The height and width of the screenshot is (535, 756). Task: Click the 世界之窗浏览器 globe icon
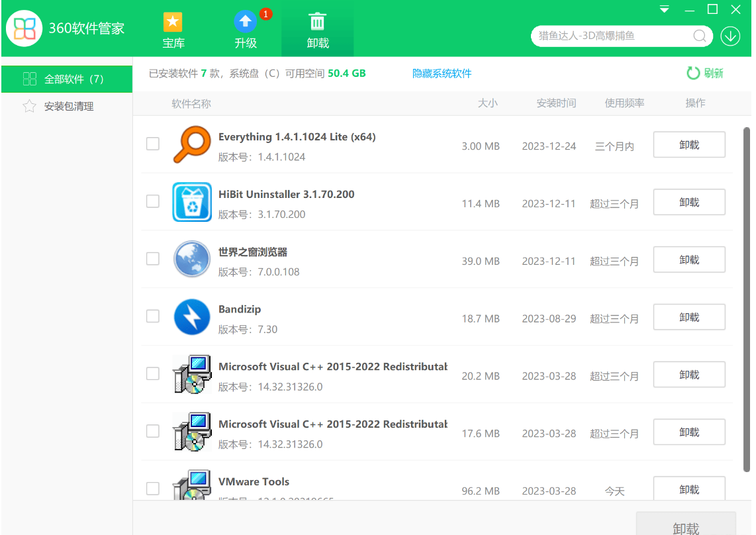tap(191, 260)
